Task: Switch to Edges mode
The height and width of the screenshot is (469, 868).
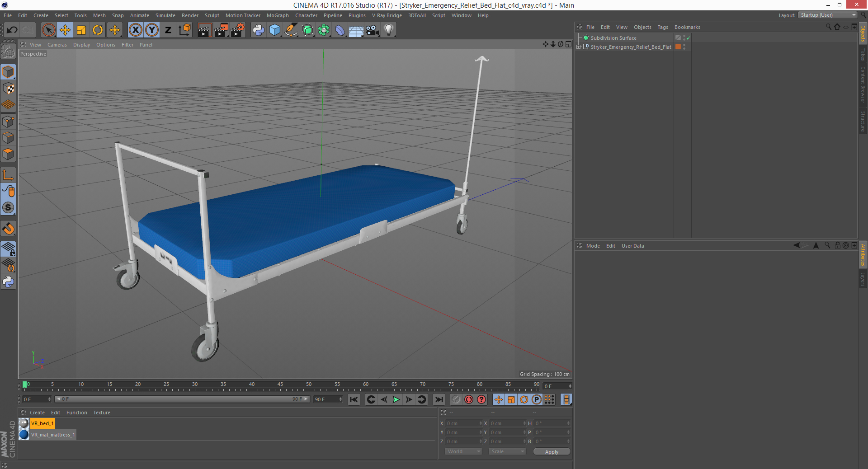Action: pos(8,138)
